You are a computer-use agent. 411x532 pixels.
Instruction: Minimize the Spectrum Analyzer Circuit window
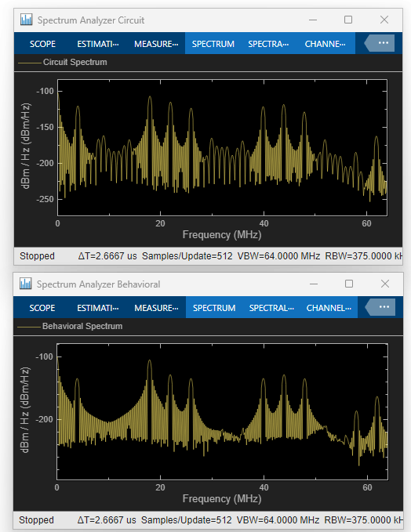tap(313, 20)
